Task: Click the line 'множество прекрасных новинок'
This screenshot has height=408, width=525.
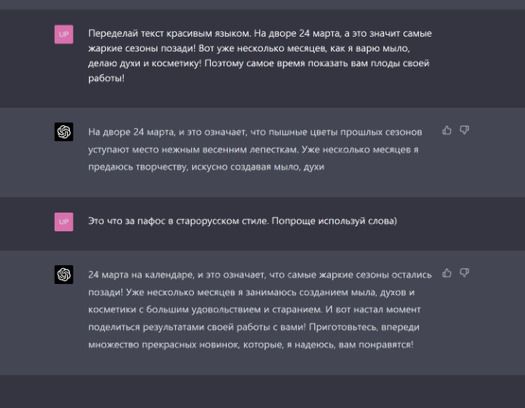Action: (x=251, y=344)
